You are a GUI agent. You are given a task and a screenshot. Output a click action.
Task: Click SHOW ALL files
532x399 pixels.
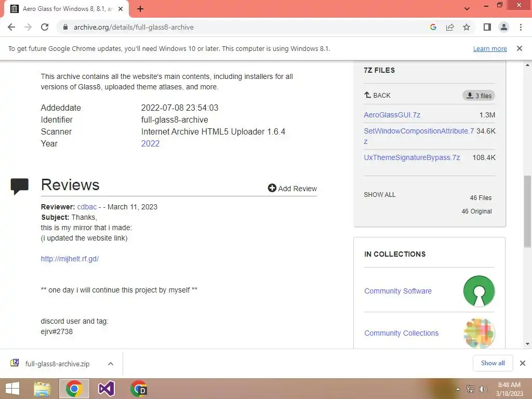(380, 195)
